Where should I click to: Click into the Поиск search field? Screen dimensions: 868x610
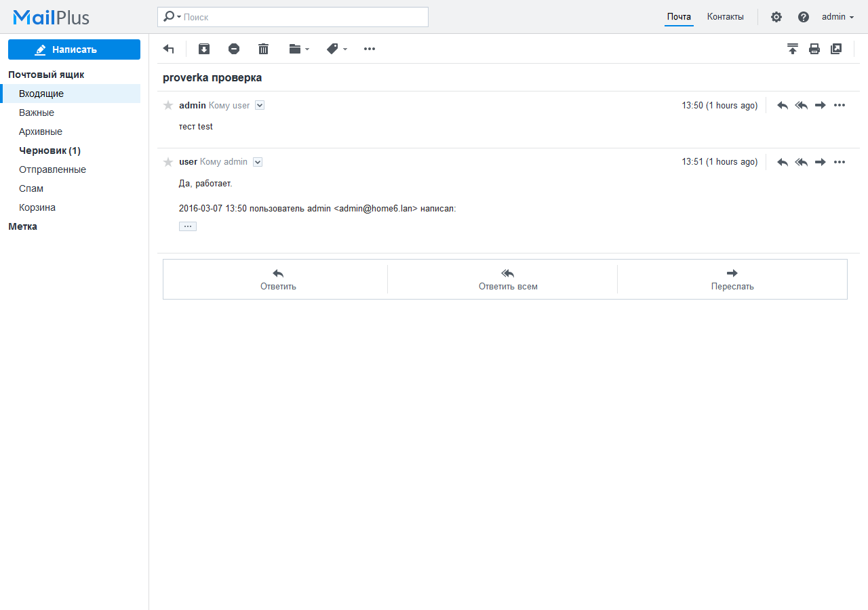point(304,17)
